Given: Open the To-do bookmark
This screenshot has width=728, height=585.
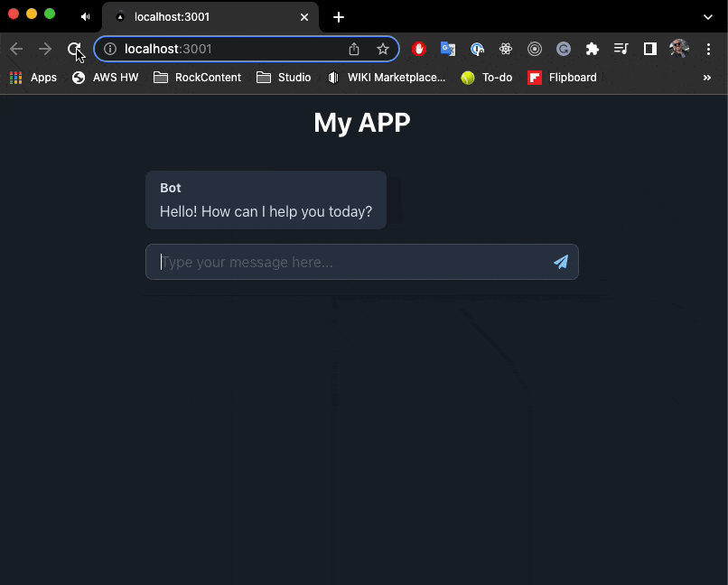Looking at the screenshot, I should [487, 78].
